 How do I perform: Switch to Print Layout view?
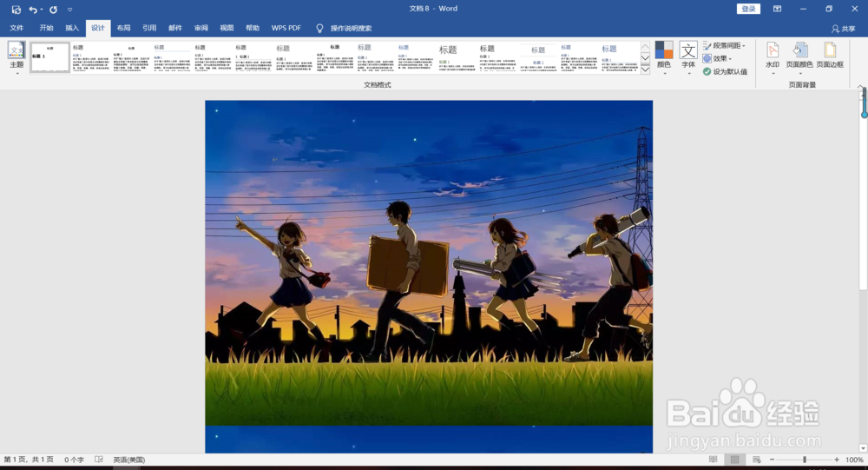tap(734, 460)
